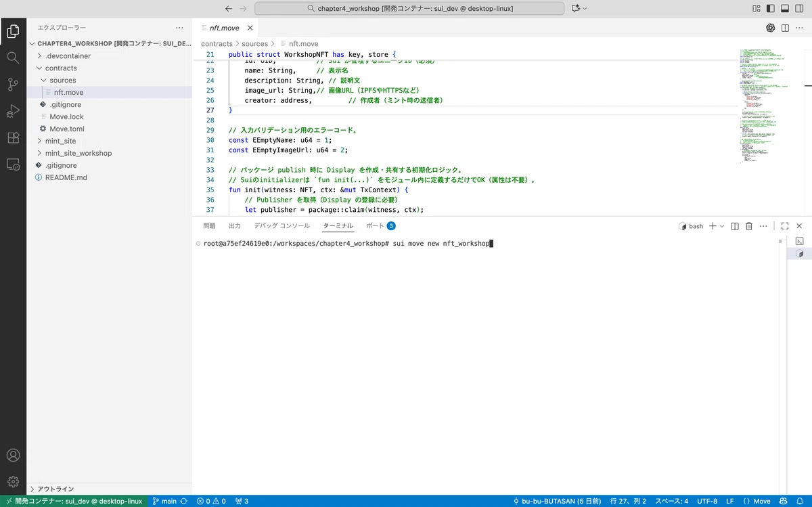Click the ChatGPT/Codex icon in editor toolbar

tap(770, 28)
